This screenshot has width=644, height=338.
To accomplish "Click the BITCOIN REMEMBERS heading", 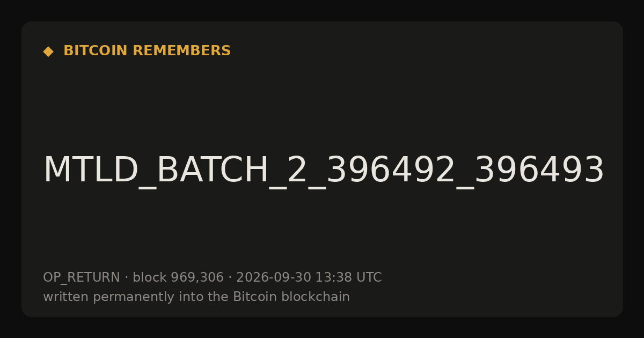I will 147,51.
